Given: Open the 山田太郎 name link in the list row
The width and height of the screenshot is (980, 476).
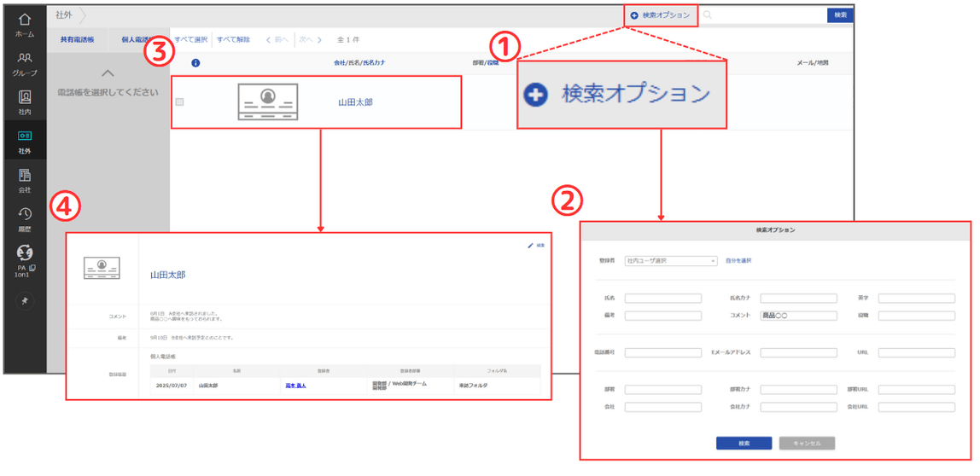Looking at the screenshot, I should [x=356, y=102].
